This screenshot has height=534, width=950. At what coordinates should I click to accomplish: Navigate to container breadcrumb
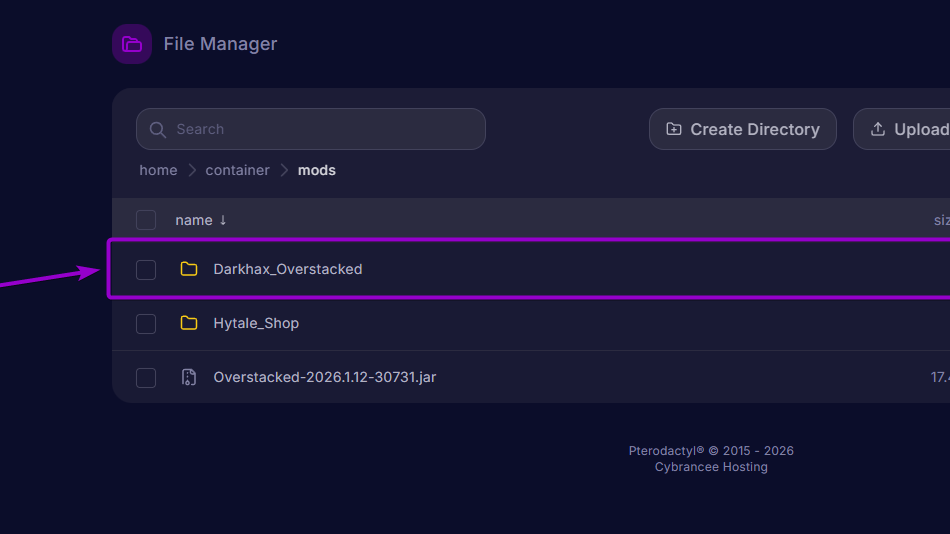[x=238, y=170]
